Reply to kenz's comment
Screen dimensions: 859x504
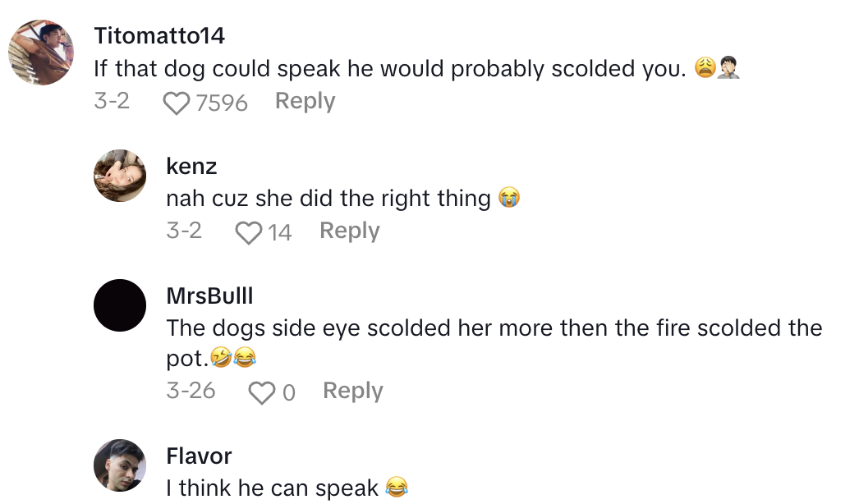point(350,231)
